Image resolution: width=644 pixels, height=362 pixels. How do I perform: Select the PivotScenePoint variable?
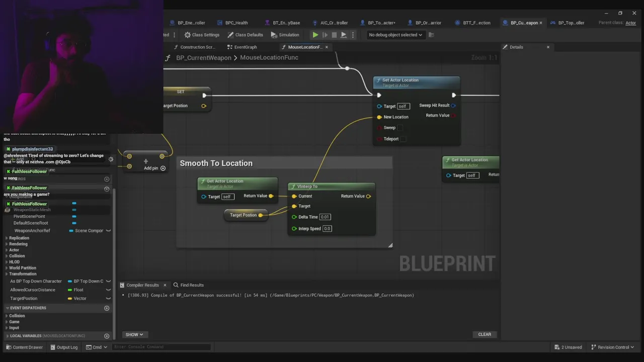pyautogui.click(x=29, y=216)
